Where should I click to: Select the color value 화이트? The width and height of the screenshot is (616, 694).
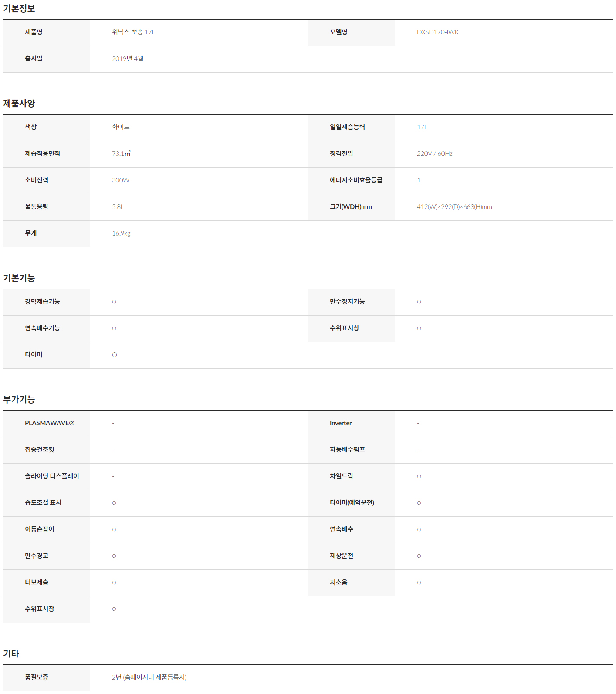click(121, 127)
